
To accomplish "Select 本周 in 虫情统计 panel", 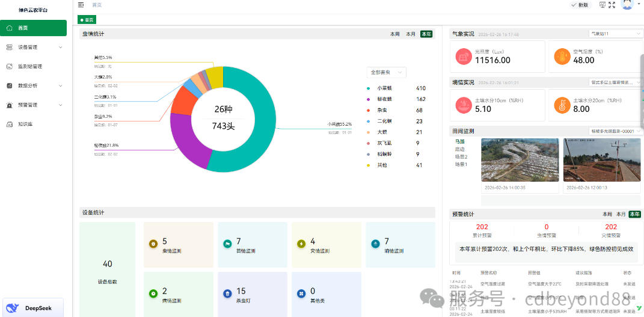I will click(x=394, y=34).
